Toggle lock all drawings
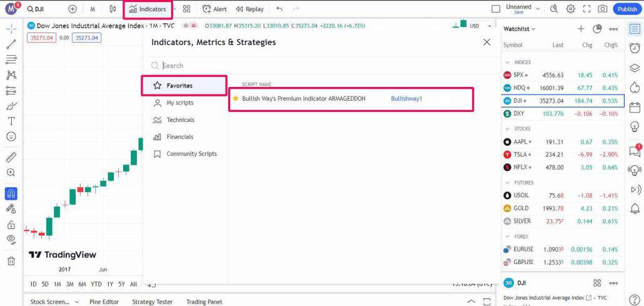The height and width of the screenshot is (306, 644). [11, 225]
